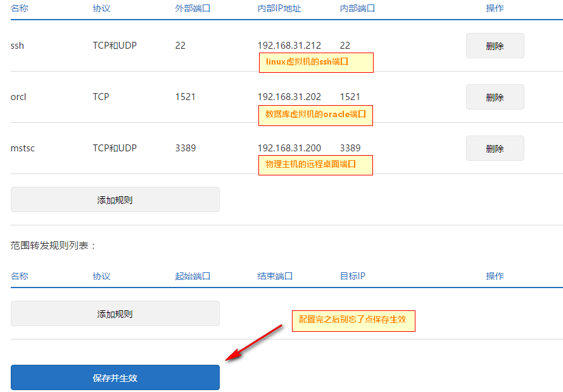Click 'TCP和UDP' protocol in mstsc row
This screenshot has width=563, height=392.
(x=115, y=148)
